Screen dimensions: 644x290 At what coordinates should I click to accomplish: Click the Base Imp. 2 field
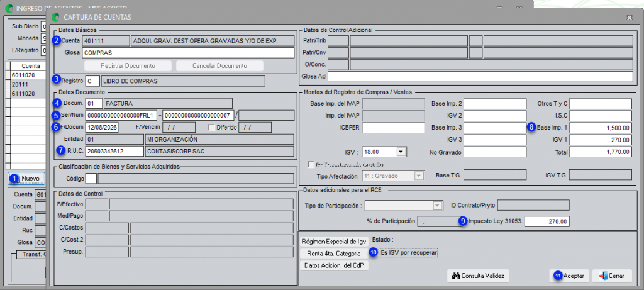(495, 104)
